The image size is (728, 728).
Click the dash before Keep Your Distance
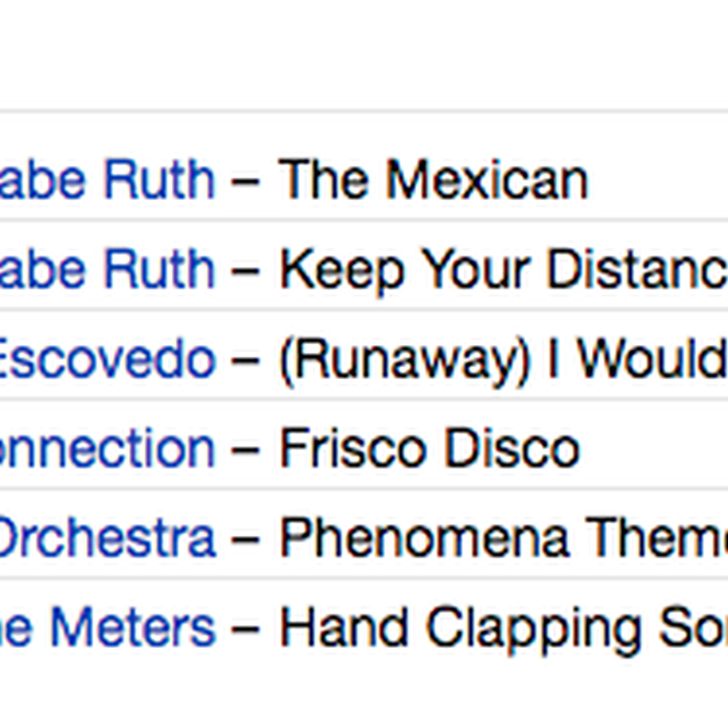[245, 271]
